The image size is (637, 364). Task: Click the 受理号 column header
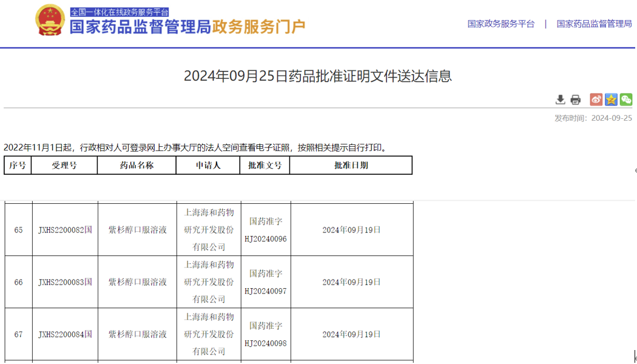coord(64,165)
